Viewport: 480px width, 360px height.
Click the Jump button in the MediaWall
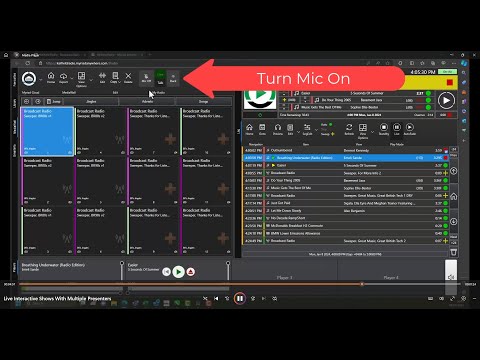[54, 101]
